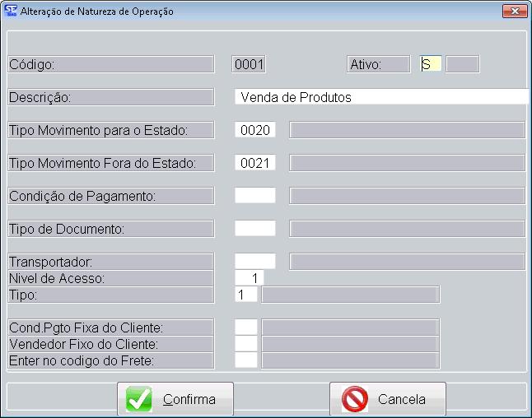Click the Cond.Pgto Fixa do Cliente field
532x418 pixels.
[x=246, y=327]
